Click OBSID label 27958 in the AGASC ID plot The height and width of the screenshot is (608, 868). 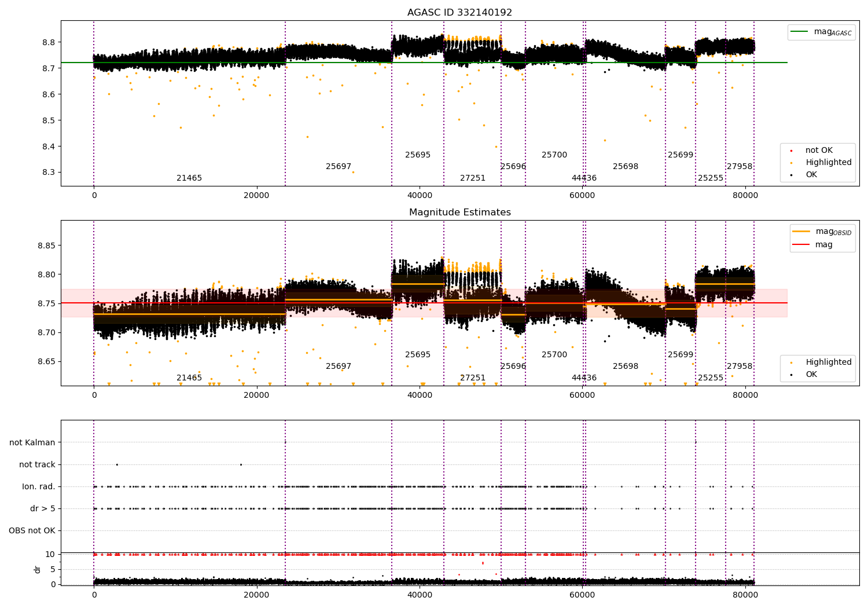pos(740,167)
